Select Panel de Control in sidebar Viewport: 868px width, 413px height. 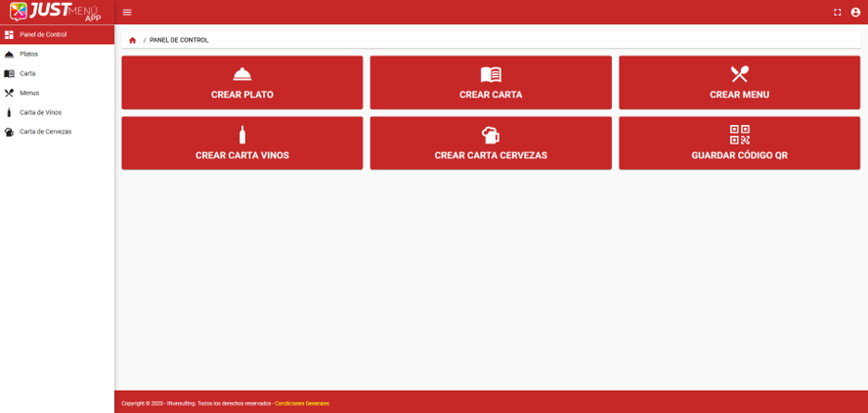click(43, 35)
